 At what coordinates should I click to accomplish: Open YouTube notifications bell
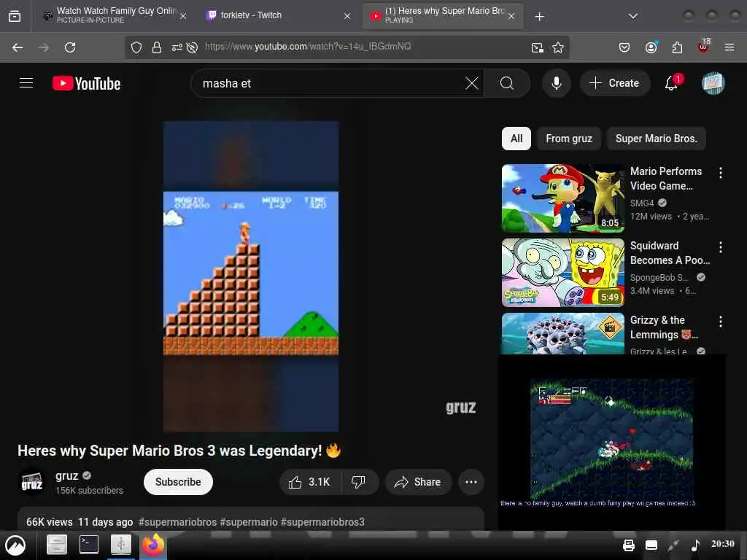coord(671,83)
